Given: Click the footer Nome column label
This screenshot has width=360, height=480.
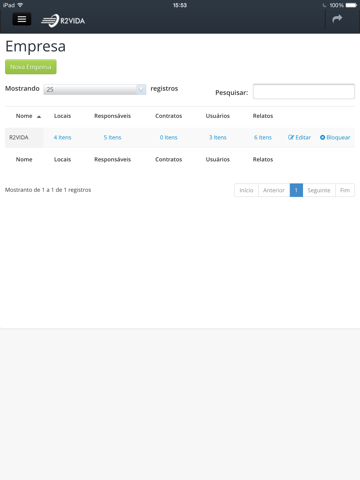Looking at the screenshot, I should pos(24,159).
